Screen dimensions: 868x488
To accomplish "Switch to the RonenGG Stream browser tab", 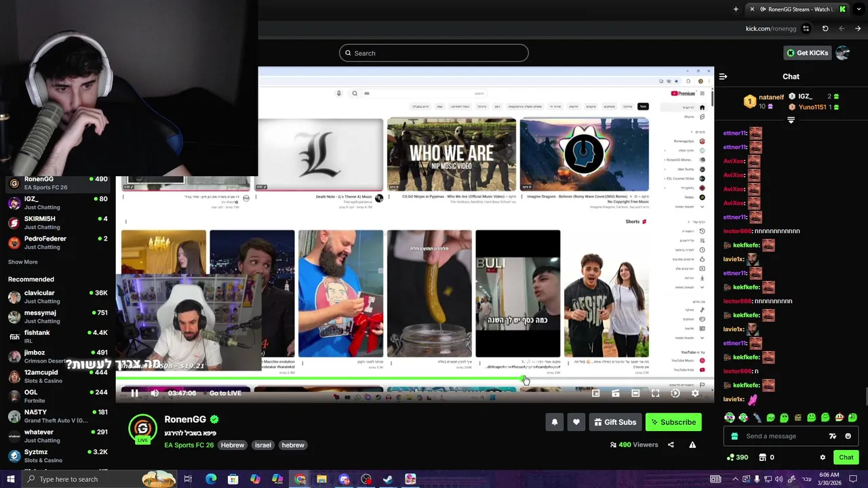I will point(797,9).
